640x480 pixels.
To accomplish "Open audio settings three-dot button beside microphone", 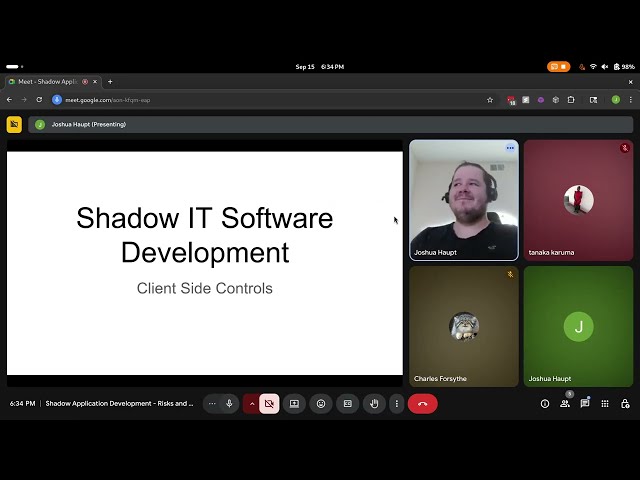I will (212, 404).
